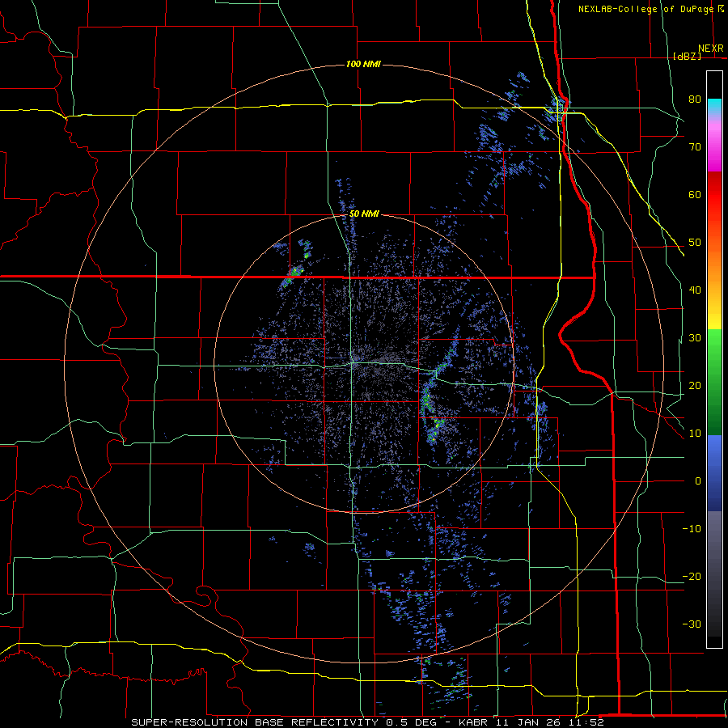Image resolution: width=728 pixels, height=728 pixels.
Task: Select the 0 value on dBZ scale
Action: click(698, 481)
